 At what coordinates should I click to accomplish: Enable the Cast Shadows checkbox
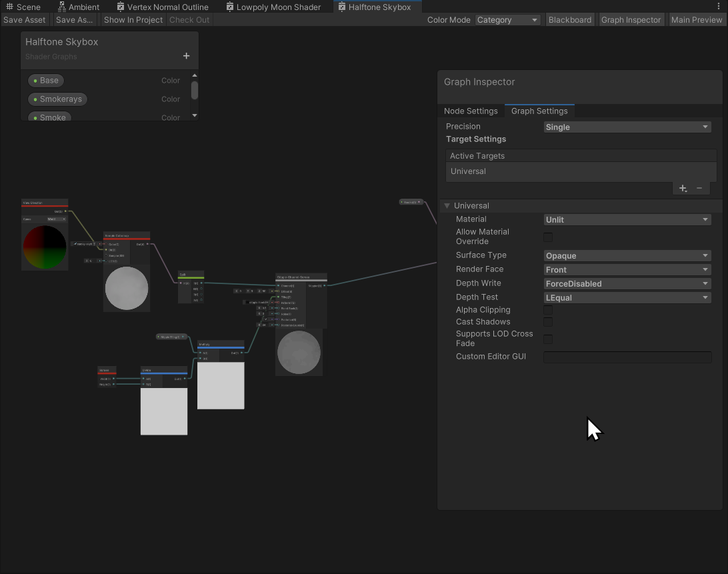tap(548, 322)
